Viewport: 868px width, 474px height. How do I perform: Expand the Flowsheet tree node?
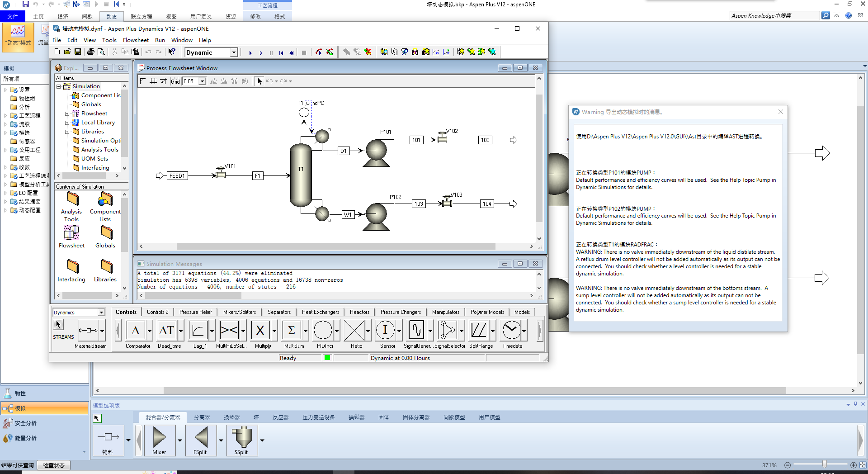(x=67, y=114)
